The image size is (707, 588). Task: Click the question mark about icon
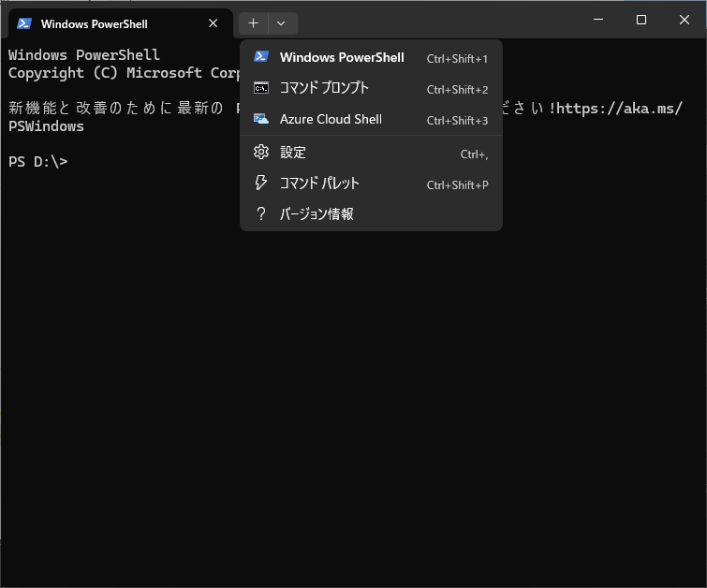coord(261,213)
